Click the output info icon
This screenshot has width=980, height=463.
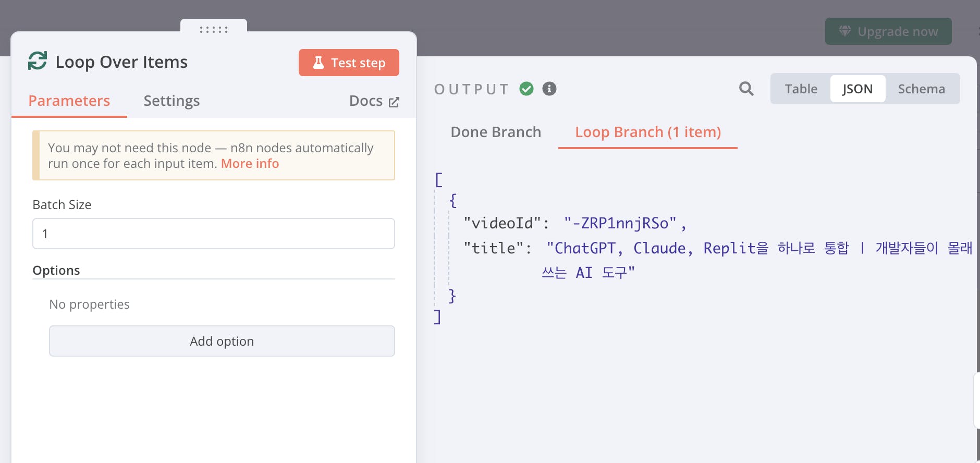tap(549, 89)
